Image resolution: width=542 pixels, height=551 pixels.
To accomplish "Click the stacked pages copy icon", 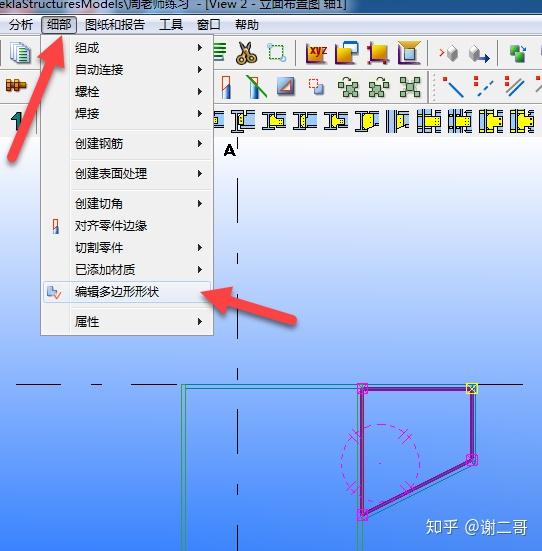I will [20, 53].
